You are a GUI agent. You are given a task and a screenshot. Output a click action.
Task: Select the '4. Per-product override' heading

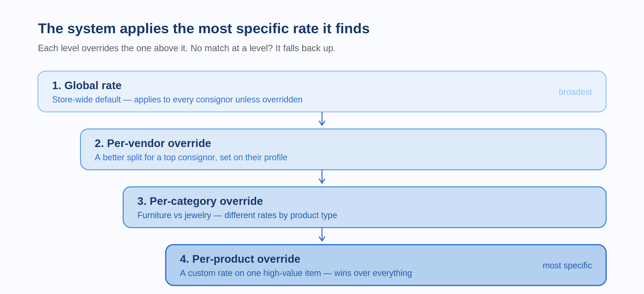[240, 259]
